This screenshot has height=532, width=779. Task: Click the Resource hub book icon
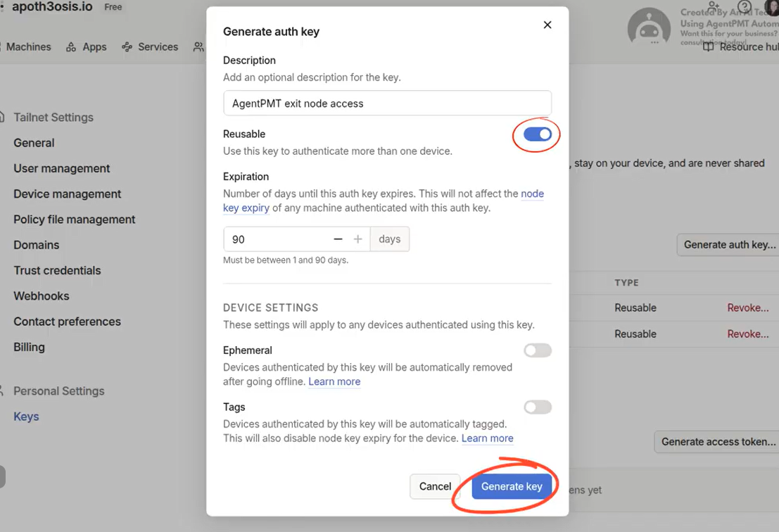[709, 47]
